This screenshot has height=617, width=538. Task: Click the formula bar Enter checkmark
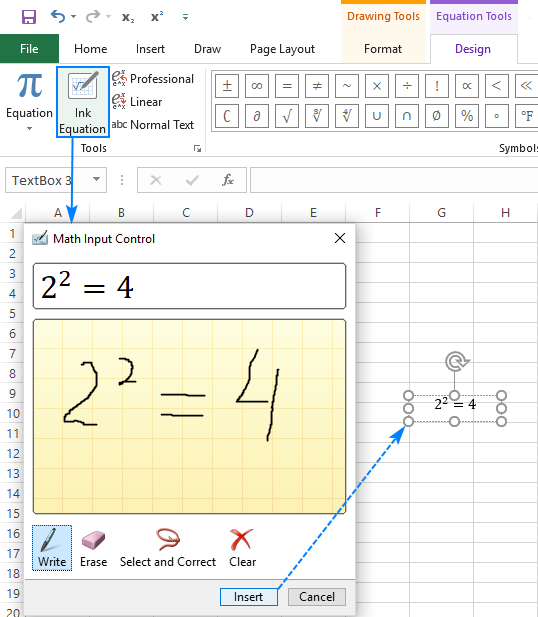click(x=192, y=180)
